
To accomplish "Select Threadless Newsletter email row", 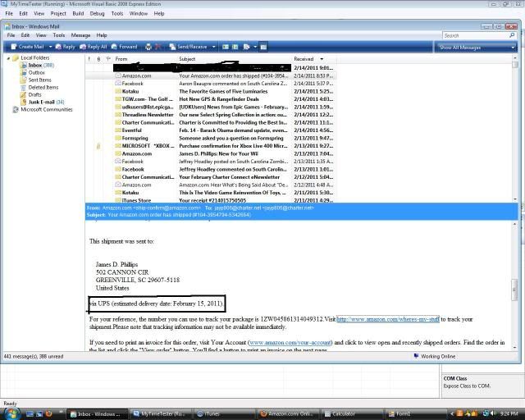I will pos(210,115).
